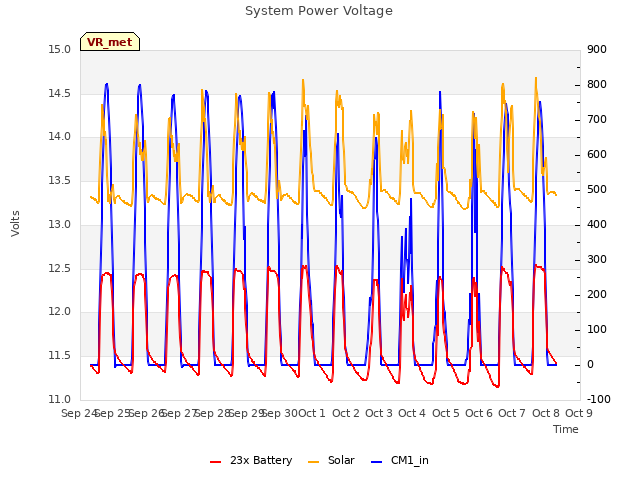Click the 900 right axis value
Image resolution: width=640 pixels, height=480 pixels.
pos(597,50)
